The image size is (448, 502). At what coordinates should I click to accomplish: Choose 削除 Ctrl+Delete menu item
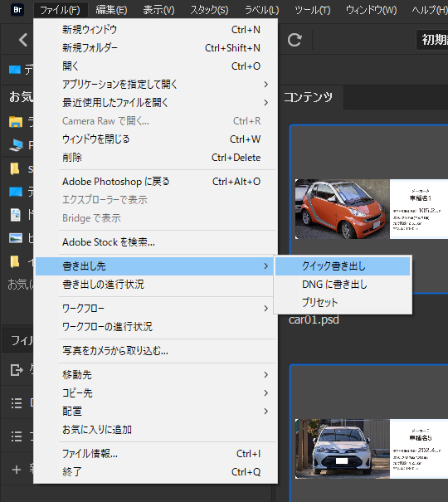[x=155, y=158]
